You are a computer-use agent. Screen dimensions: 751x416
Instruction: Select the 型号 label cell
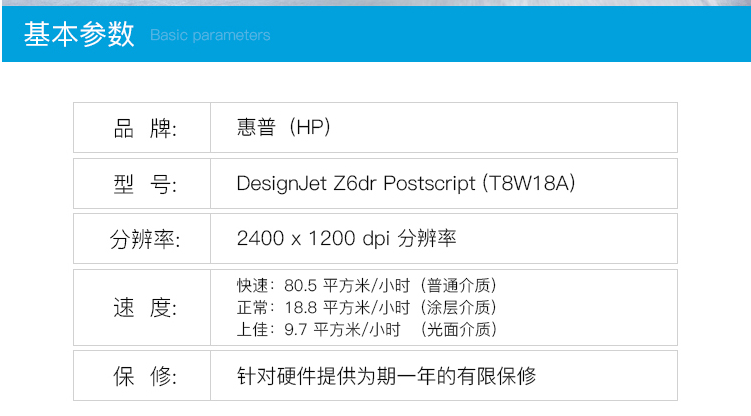click(x=142, y=183)
